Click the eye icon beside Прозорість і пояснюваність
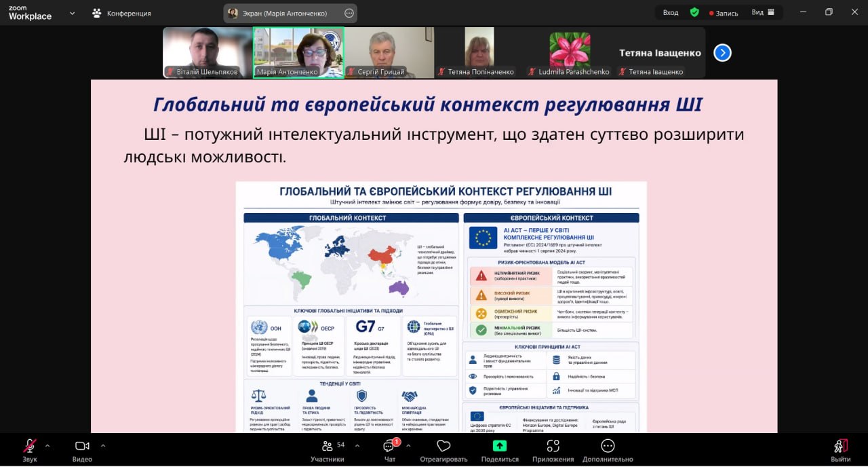The height and width of the screenshot is (467, 868). click(473, 376)
